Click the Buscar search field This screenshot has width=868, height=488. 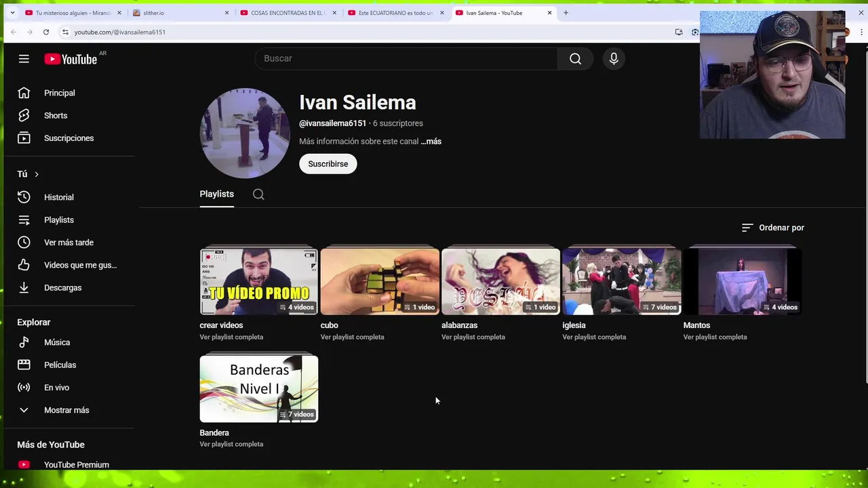pos(406,59)
